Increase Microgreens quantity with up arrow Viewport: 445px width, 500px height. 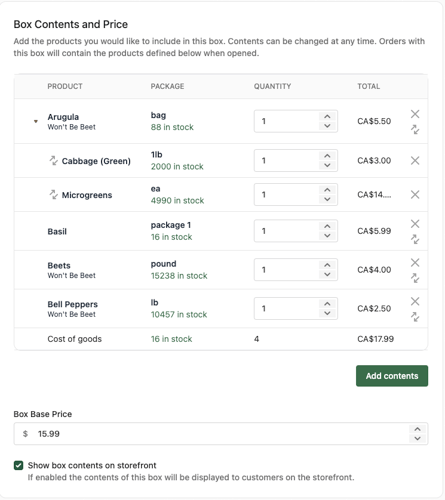tap(327, 190)
